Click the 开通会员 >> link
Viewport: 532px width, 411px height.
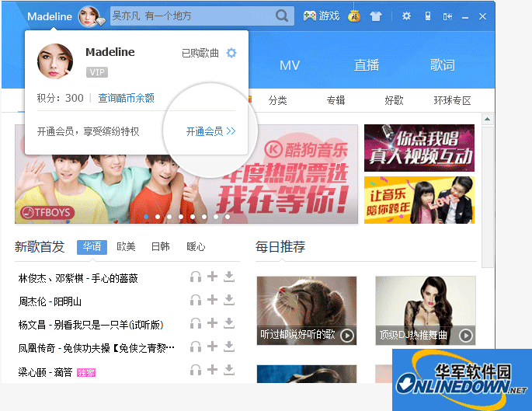tap(210, 131)
